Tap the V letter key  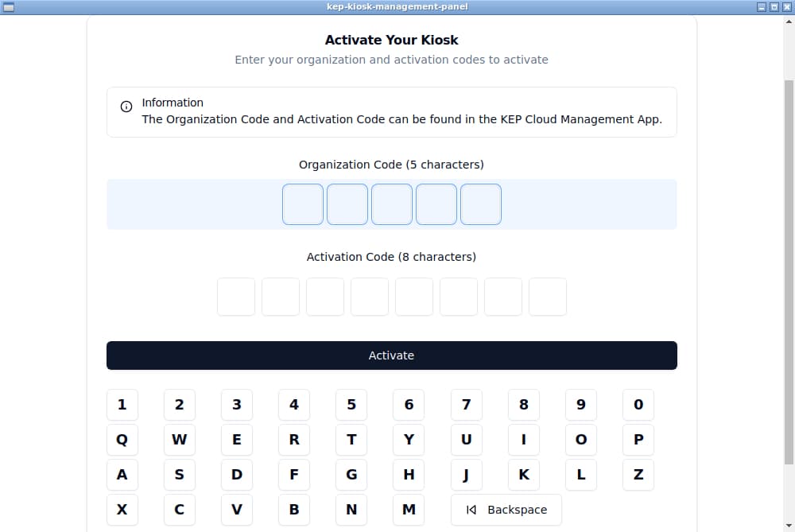(x=237, y=510)
